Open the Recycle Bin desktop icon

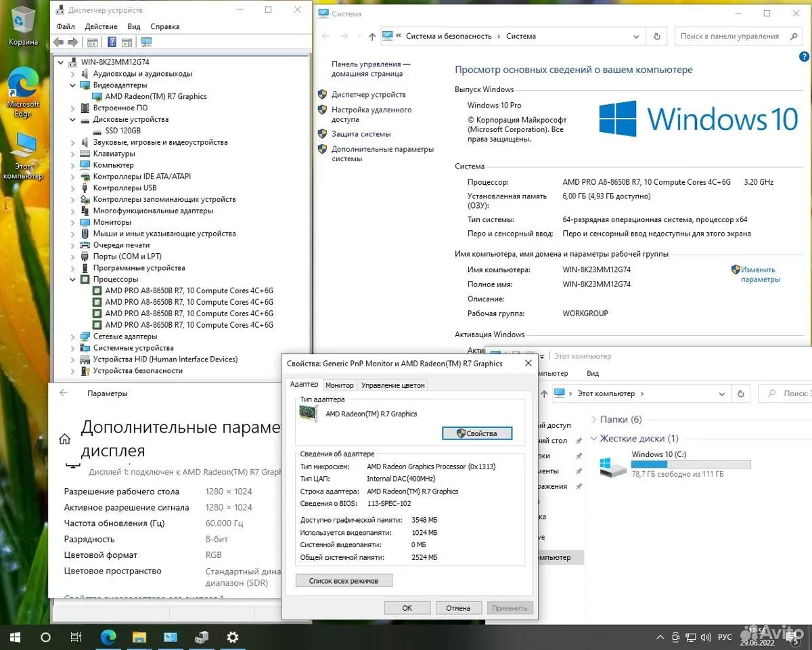tap(23, 26)
